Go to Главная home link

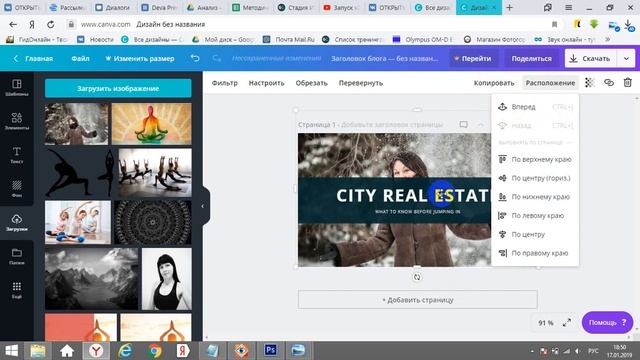click(34, 58)
